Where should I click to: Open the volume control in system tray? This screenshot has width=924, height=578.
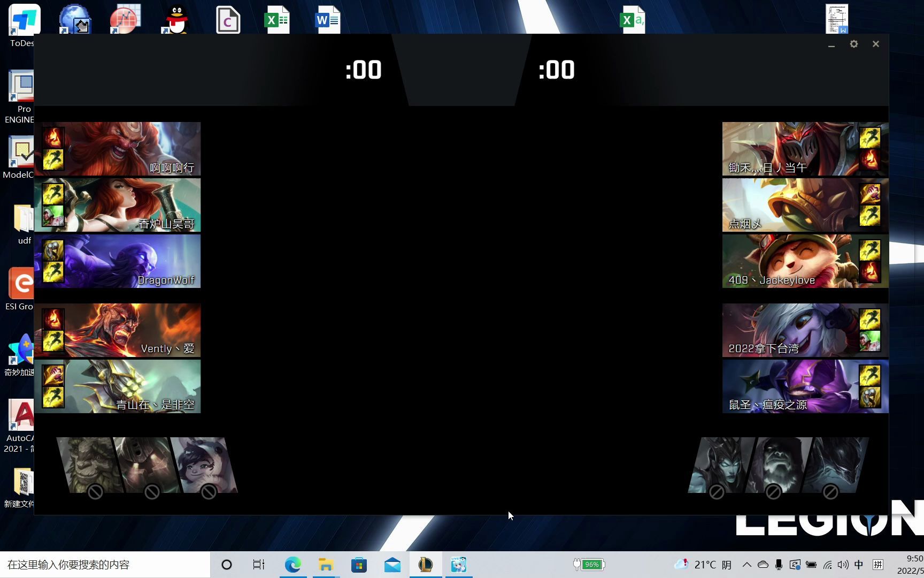tap(843, 565)
